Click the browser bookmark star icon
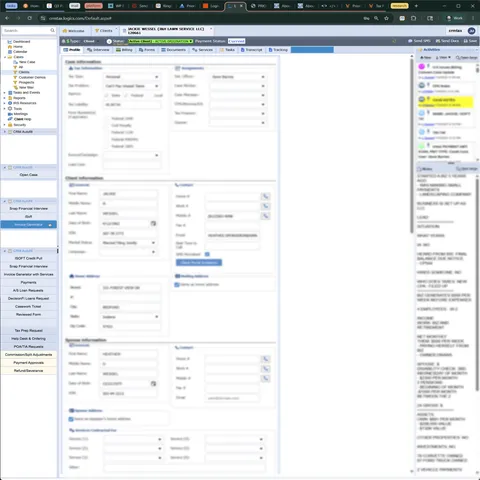This screenshot has width=480, height=480. (x=386, y=18)
